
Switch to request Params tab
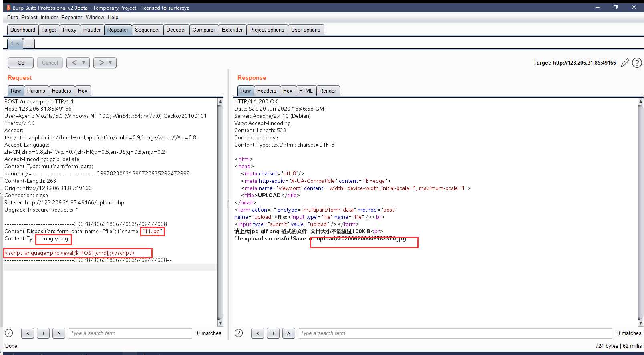coord(36,91)
